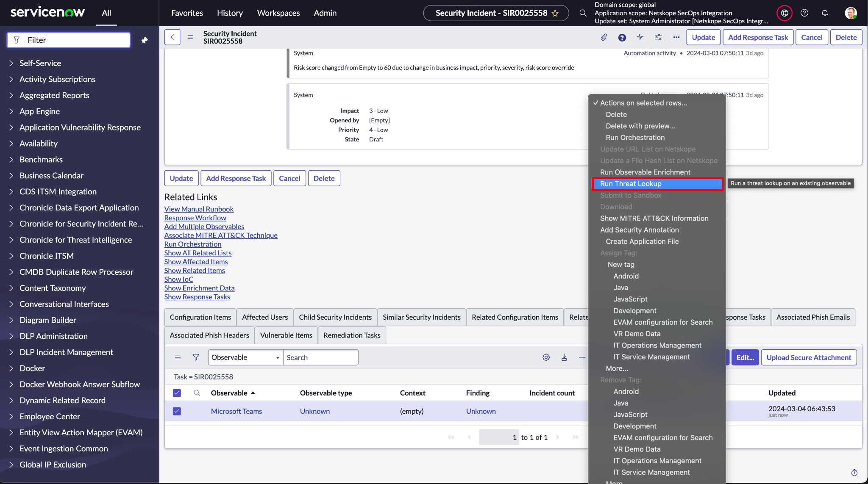The image size is (868, 484).
Task: Go to the ServiceNow home logo
Action: (x=47, y=12)
